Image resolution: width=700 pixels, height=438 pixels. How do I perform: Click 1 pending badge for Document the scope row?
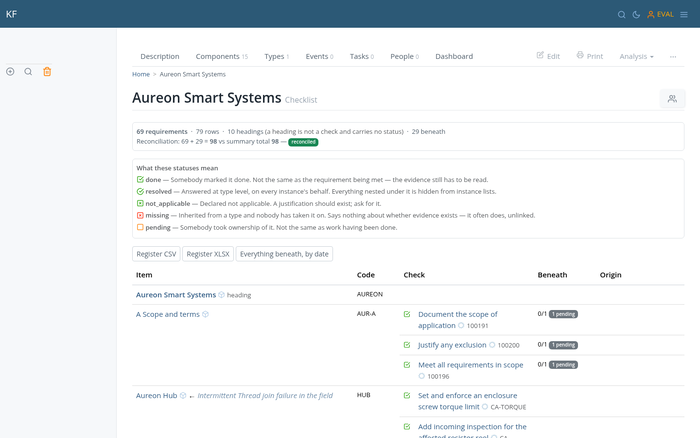click(563, 314)
